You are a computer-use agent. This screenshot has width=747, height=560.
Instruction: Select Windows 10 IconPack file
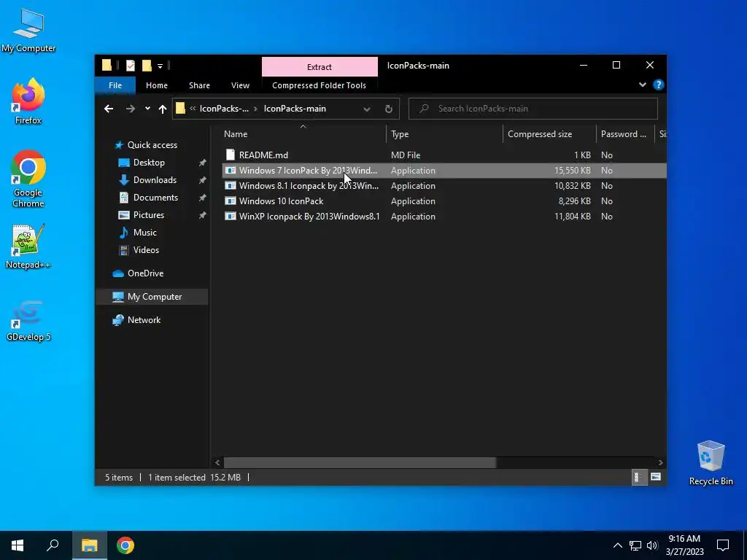281,201
